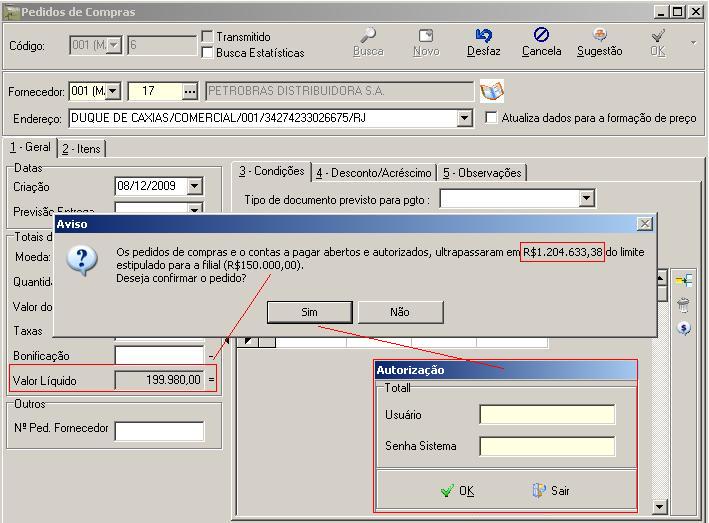Screen dimensions: 709x523
Task: Open the Previsão Entrega date dropdown
Action: click(x=194, y=209)
